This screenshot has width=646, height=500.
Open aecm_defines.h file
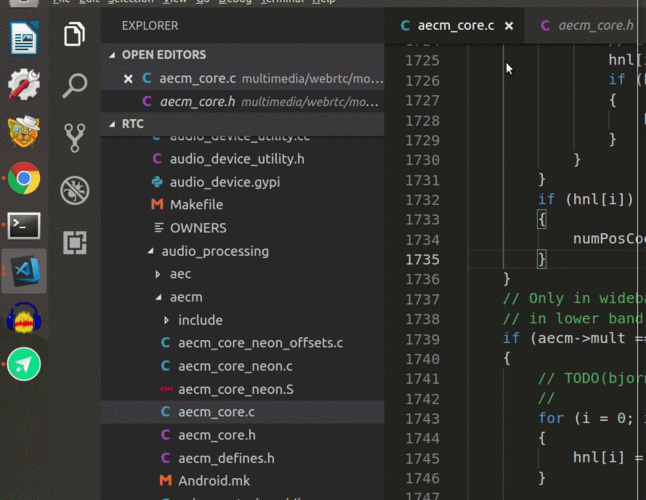243,458
